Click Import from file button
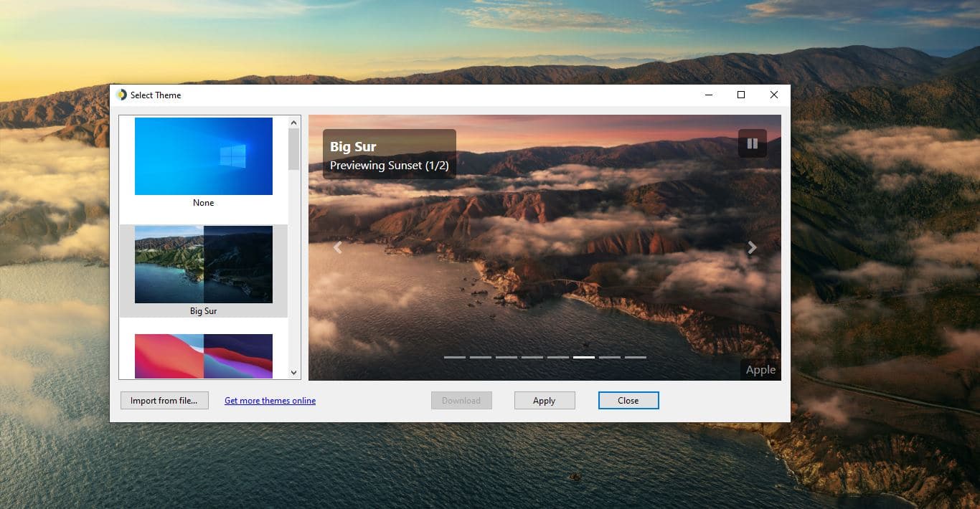 pos(164,401)
